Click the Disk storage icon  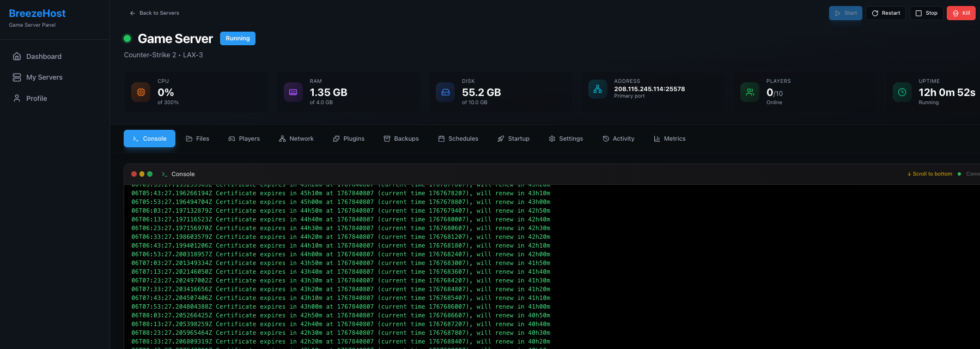tap(445, 92)
